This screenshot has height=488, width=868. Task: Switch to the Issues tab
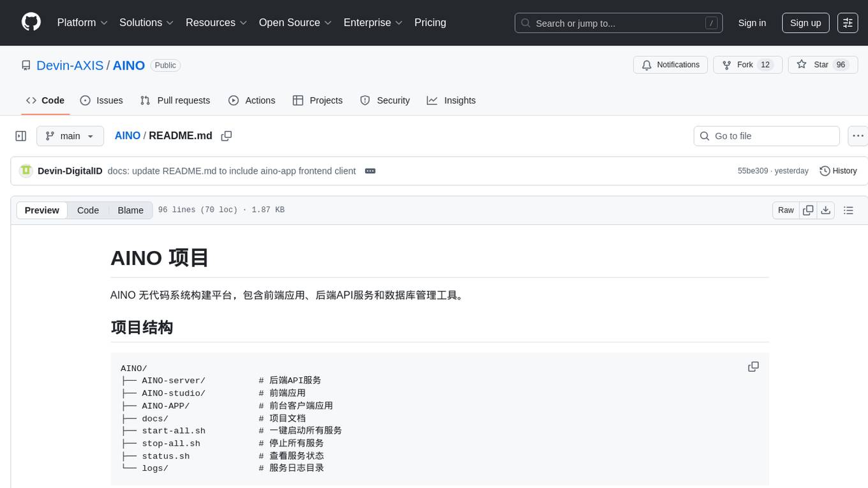click(101, 100)
